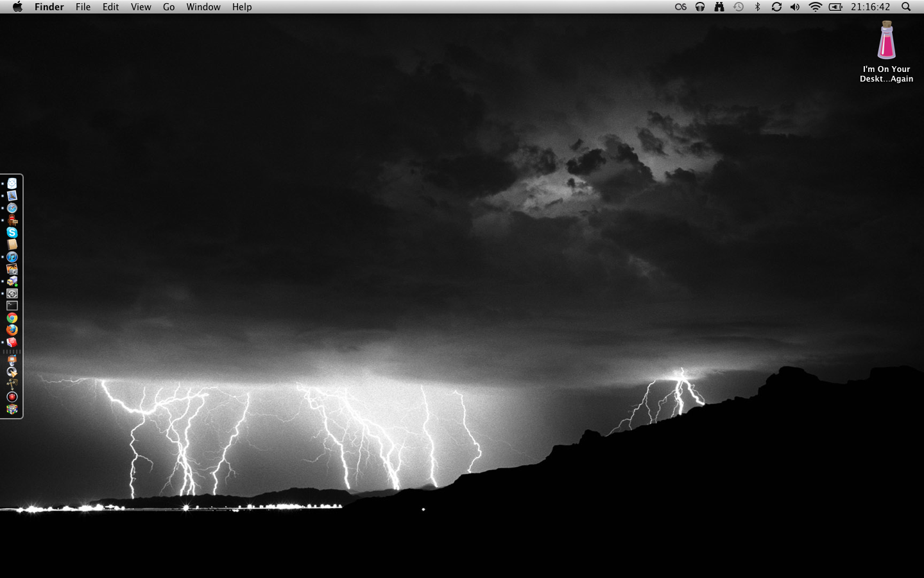Open Skype in the dock
The image size is (924, 578).
(x=12, y=232)
